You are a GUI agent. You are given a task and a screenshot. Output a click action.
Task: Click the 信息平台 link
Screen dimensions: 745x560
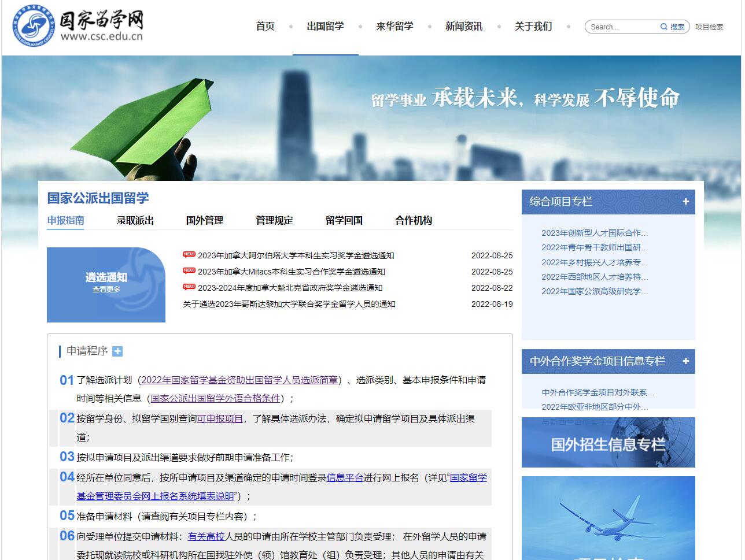coord(345,477)
